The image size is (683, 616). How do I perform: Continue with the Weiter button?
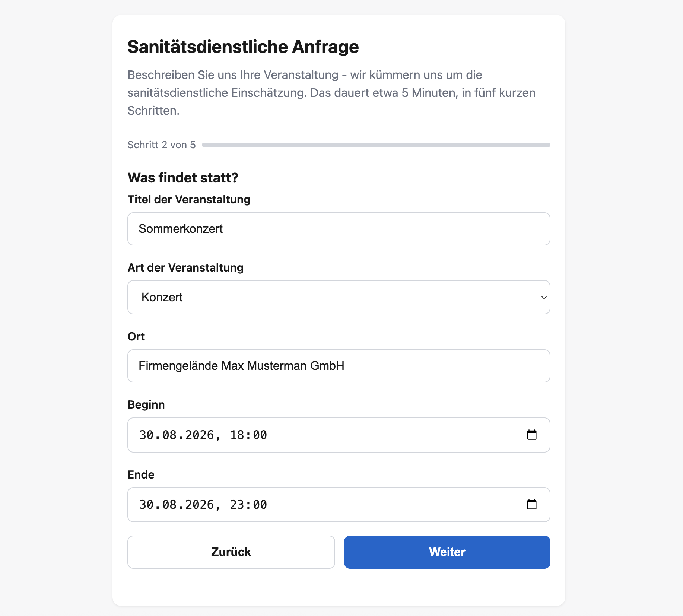(x=447, y=552)
